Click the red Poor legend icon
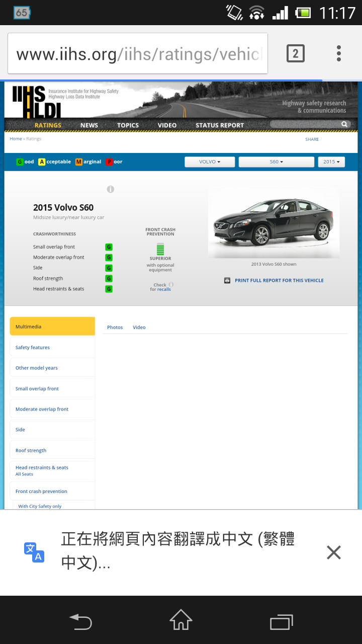The image size is (362, 644). [109, 162]
